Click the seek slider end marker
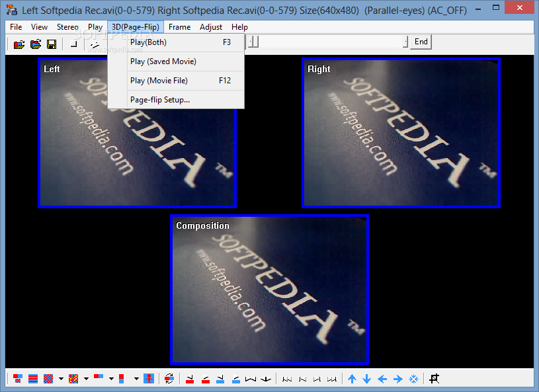The width and height of the screenshot is (539, 392). click(x=405, y=42)
